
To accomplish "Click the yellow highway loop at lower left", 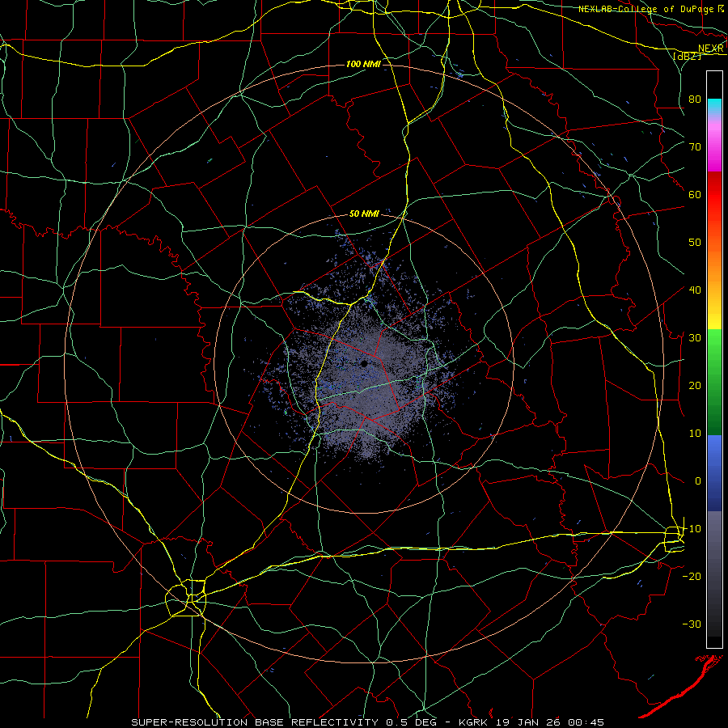I will pyautogui.click(x=186, y=598).
